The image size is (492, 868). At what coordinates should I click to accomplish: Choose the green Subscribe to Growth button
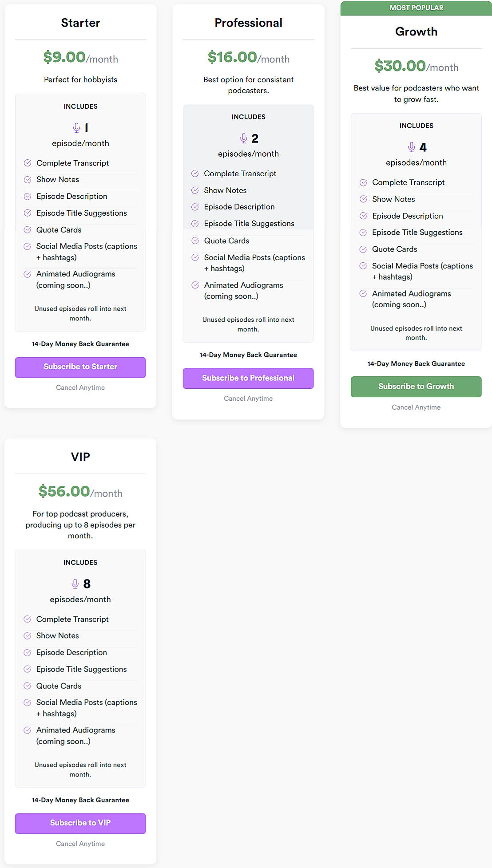click(416, 387)
